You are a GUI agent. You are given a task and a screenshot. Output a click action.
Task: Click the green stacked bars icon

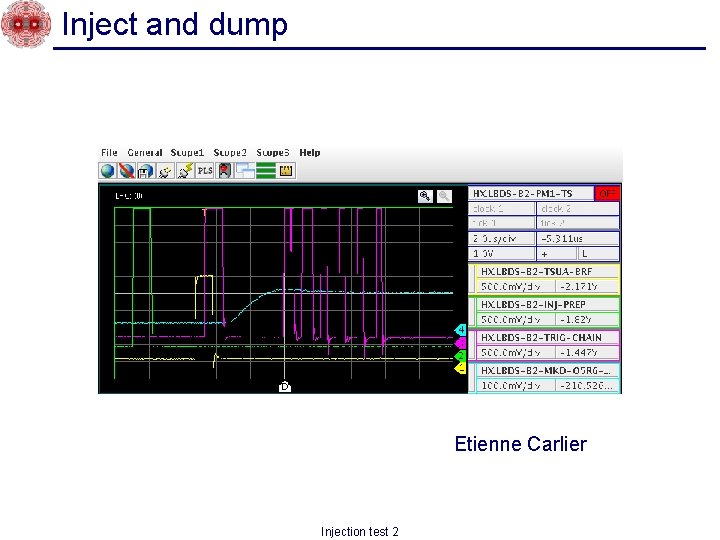pyautogui.click(x=265, y=171)
